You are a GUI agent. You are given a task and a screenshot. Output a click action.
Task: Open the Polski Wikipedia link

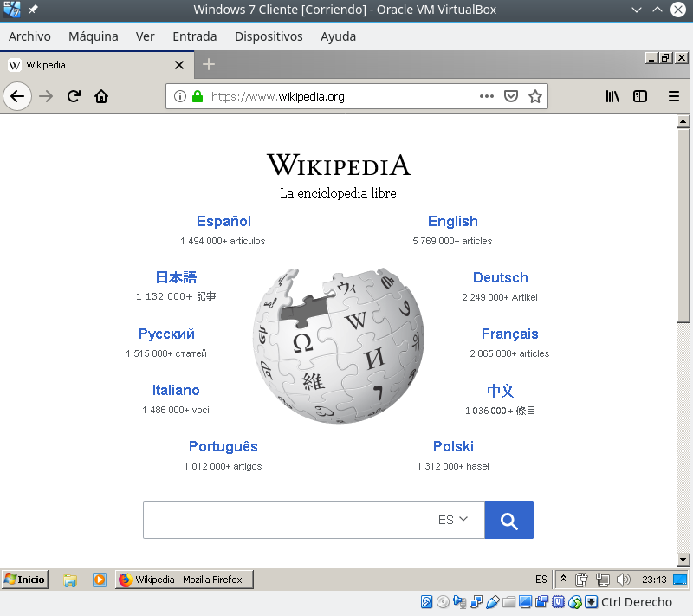pos(453,446)
